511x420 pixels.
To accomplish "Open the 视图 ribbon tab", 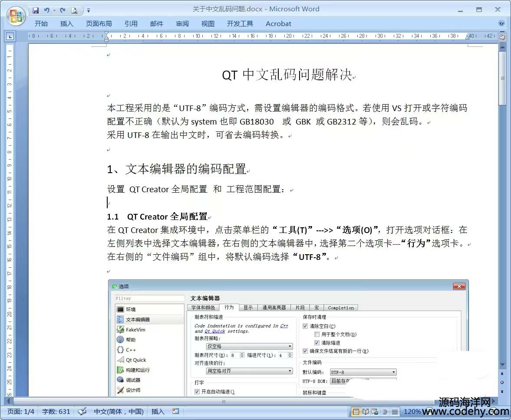I will 208,24.
